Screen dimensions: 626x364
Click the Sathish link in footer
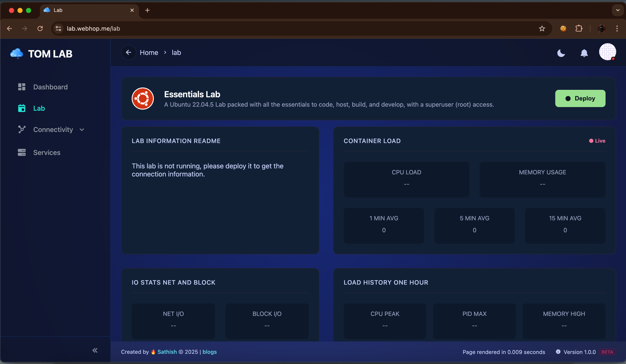[167, 352]
